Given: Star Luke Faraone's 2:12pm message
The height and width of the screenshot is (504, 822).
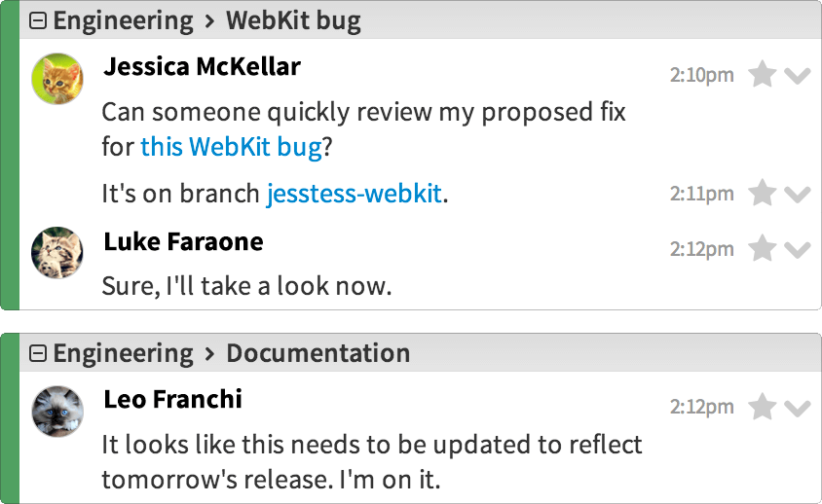Looking at the screenshot, I should [x=762, y=248].
